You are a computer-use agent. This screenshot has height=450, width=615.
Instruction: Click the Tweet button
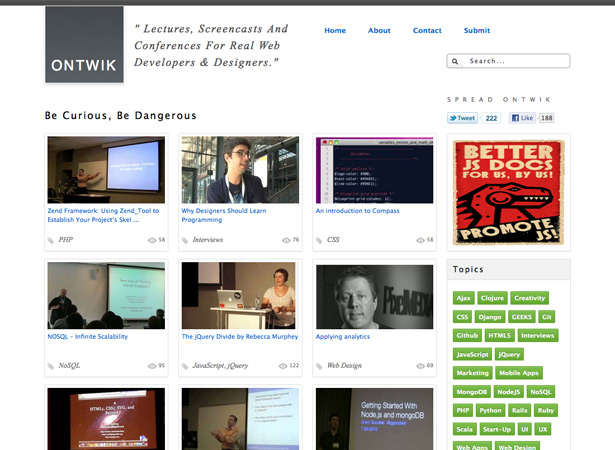[x=462, y=118]
